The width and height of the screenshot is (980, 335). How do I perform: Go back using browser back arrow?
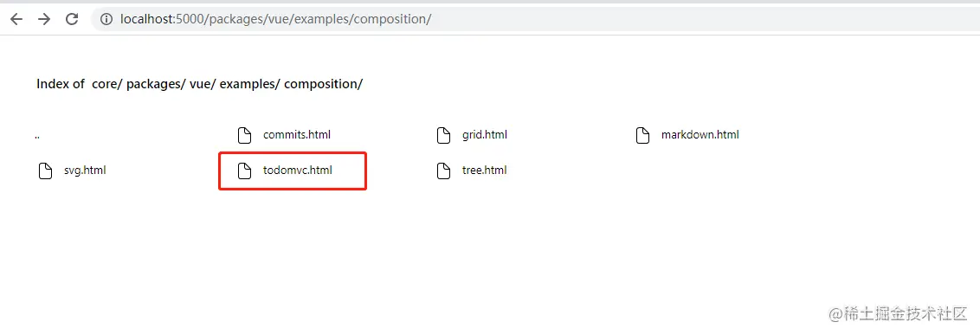[16, 19]
